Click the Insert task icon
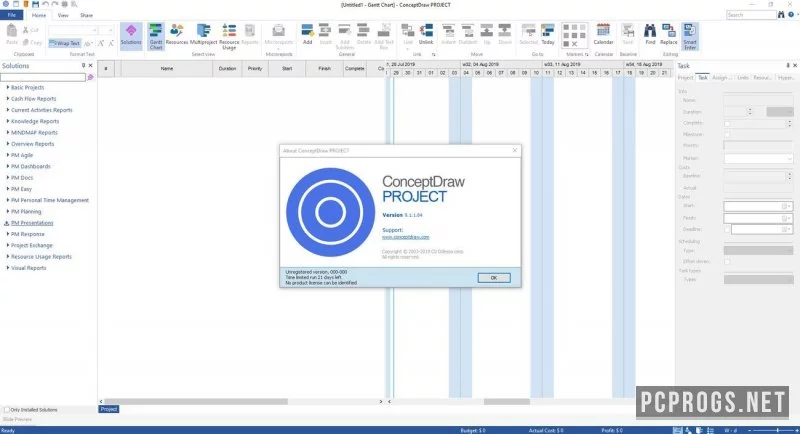 tap(325, 35)
